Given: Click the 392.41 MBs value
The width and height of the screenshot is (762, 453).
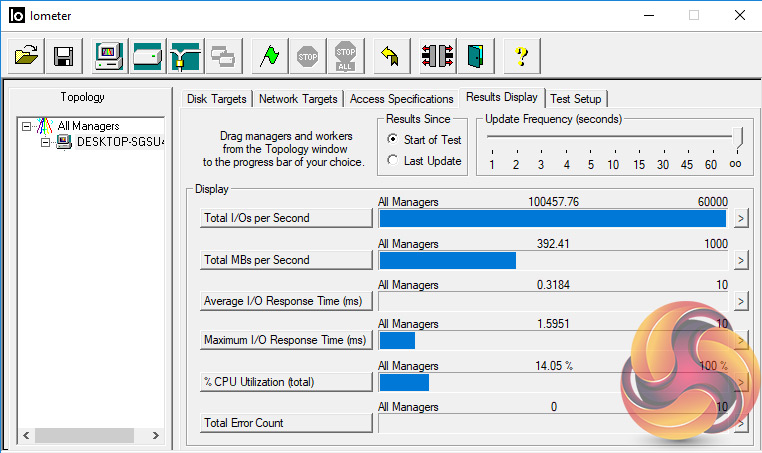Looking at the screenshot, I should click(x=553, y=244).
